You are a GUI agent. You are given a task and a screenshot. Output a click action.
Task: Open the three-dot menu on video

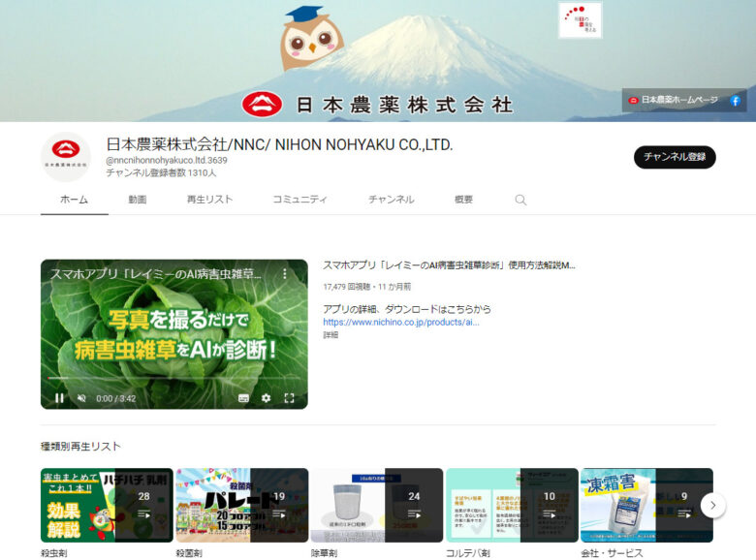click(284, 274)
